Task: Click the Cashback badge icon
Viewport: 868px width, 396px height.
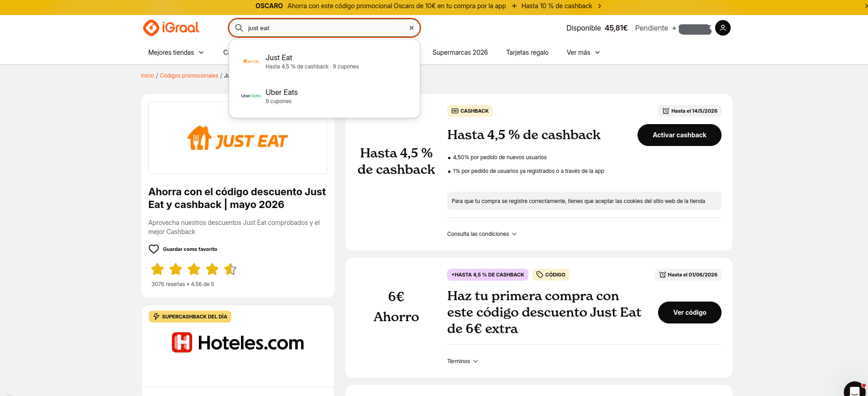Action: pyautogui.click(x=455, y=111)
